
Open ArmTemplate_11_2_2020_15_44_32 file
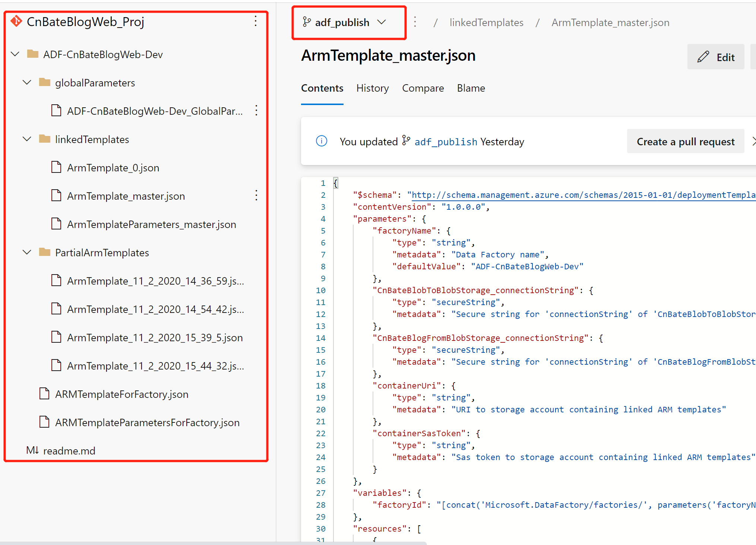(155, 366)
